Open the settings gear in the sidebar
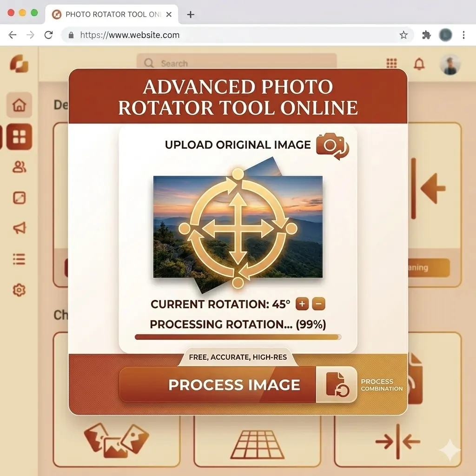Viewport: 476px width, 476px height. 19,289
